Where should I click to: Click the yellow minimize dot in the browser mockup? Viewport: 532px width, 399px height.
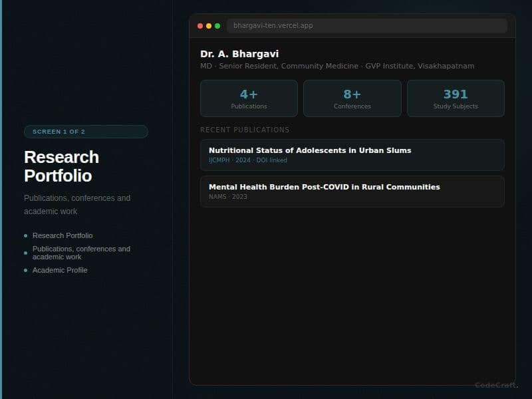tap(209, 26)
